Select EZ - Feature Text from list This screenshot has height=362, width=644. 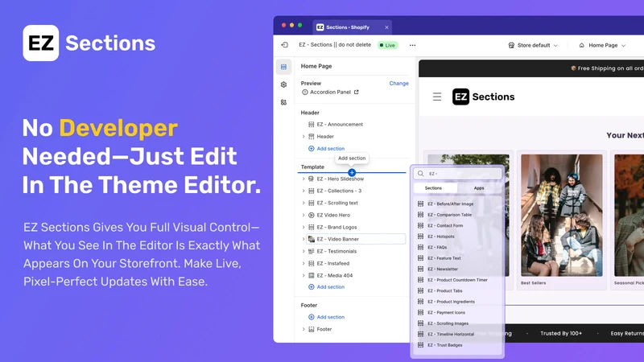[x=444, y=258]
